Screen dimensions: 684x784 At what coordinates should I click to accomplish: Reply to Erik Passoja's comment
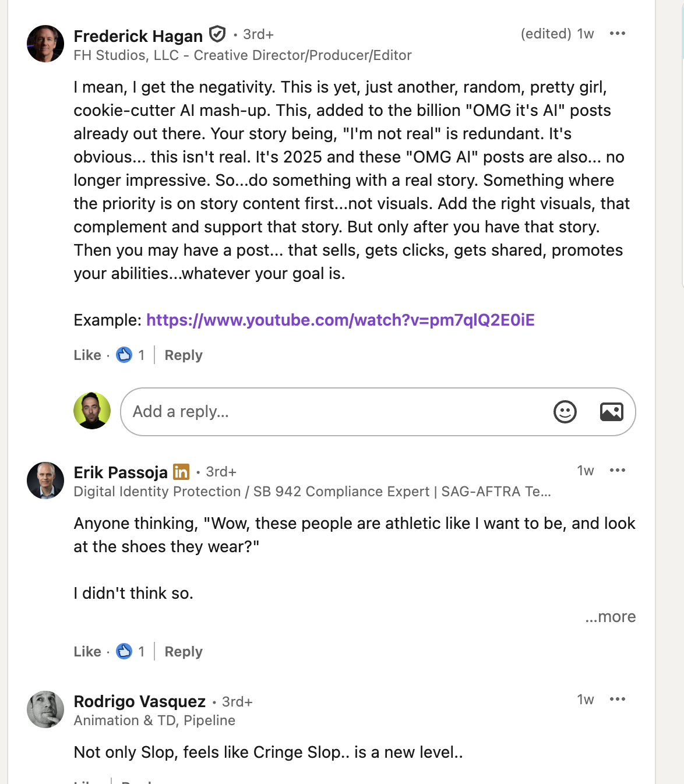point(184,652)
